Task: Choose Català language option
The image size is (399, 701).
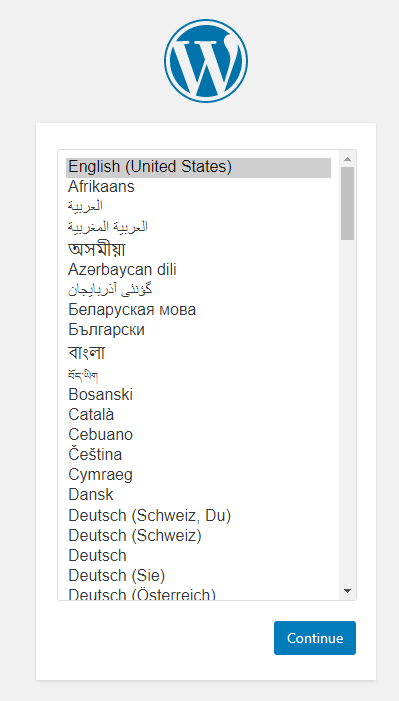Action: tap(199, 415)
